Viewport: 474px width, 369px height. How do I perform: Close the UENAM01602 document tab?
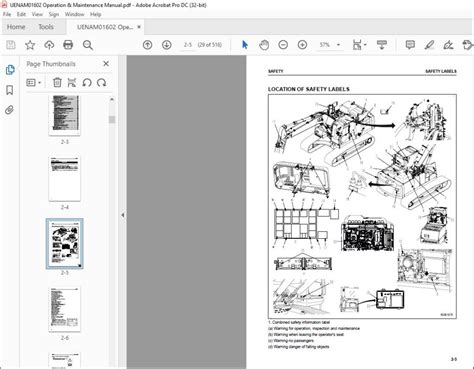pos(139,27)
